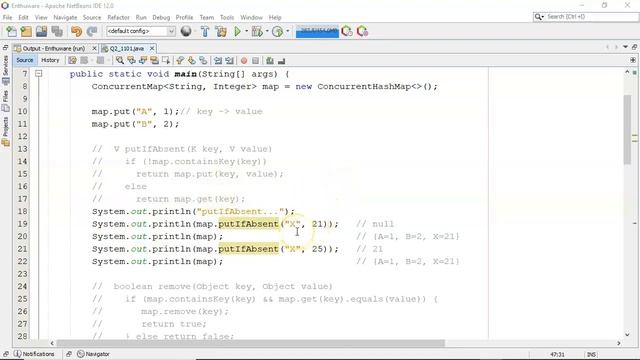Close the Output - Enthuware (run) tab

tap(94, 48)
